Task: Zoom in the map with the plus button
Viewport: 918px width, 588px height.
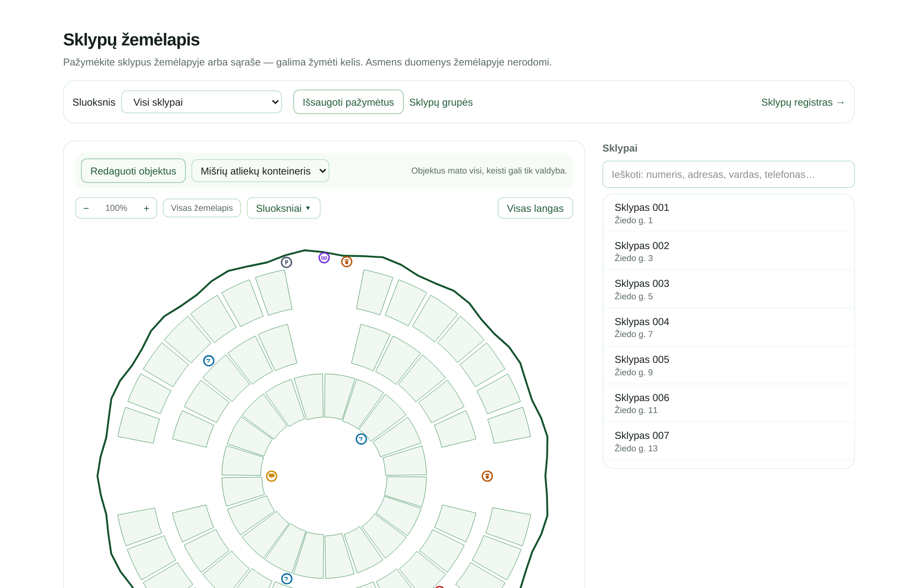Action: point(146,208)
